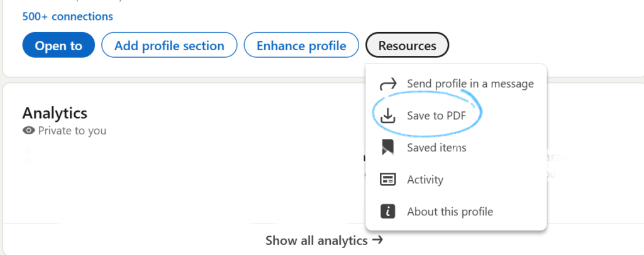Click the Private to you label
The image size is (644, 255).
72,131
